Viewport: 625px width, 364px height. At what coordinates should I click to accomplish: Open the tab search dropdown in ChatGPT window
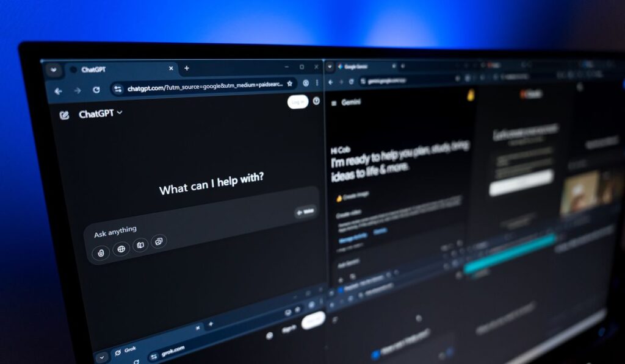point(54,70)
